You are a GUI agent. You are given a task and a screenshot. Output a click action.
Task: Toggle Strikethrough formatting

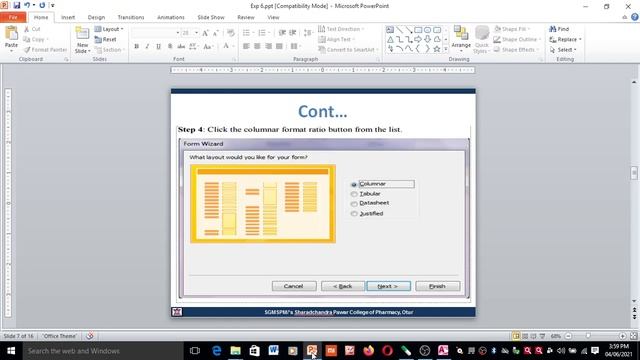point(181,47)
